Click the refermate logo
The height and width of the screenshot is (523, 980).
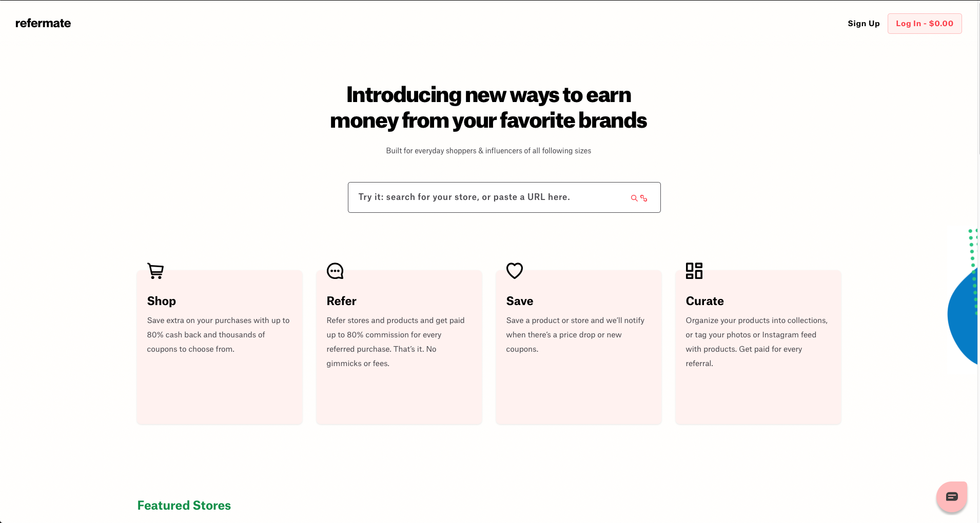tap(43, 23)
